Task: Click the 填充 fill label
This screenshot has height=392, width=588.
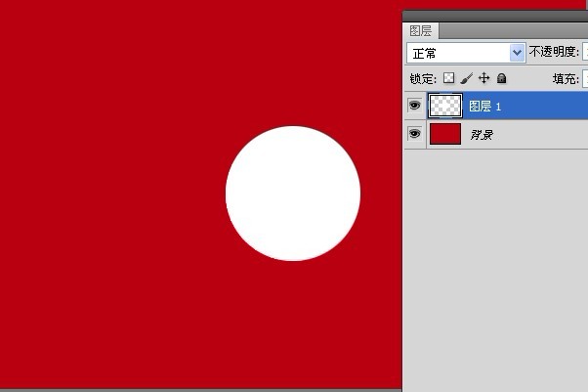Action: pyautogui.click(x=566, y=79)
